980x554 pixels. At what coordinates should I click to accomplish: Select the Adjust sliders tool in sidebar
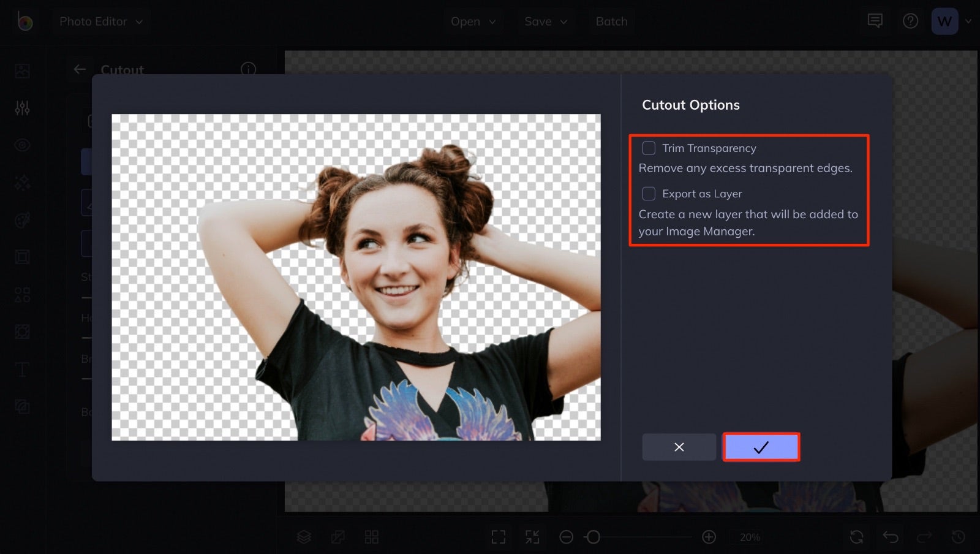22,108
